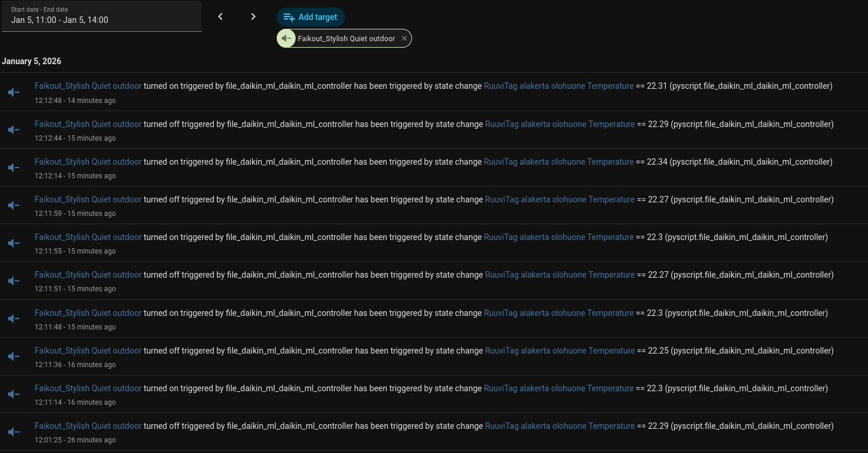Open Faikout_Stylish Quiet outdoor link in 12:12:48 entry
This screenshot has height=453, width=868.
[x=88, y=86]
